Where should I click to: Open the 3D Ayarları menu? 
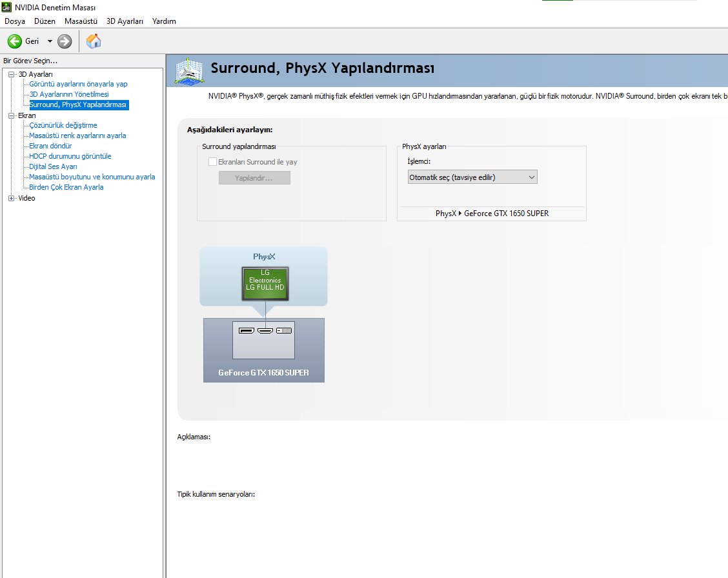pyautogui.click(x=125, y=21)
